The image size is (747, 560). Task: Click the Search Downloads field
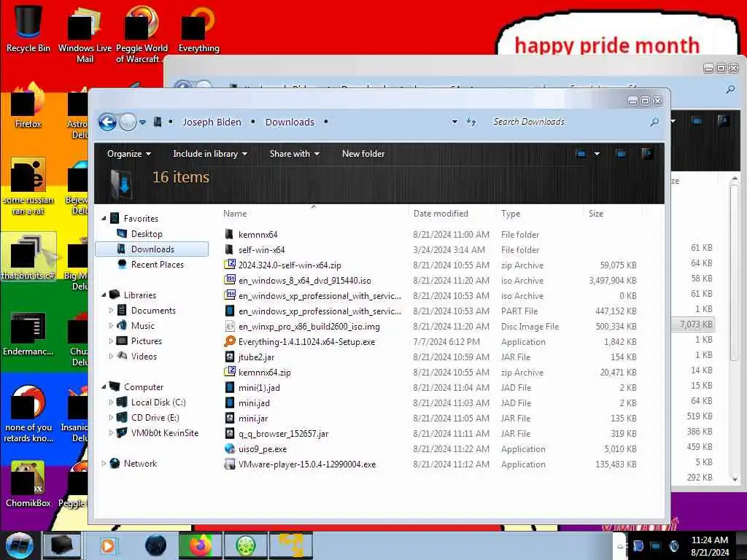pyautogui.click(x=569, y=122)
